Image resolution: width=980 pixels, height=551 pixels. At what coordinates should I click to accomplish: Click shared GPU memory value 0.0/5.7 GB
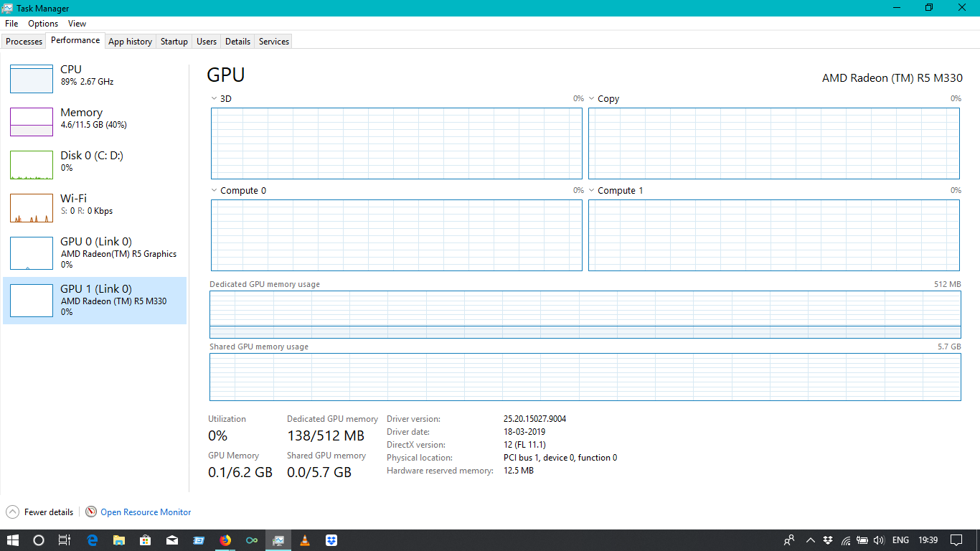(x=319, y=472)
